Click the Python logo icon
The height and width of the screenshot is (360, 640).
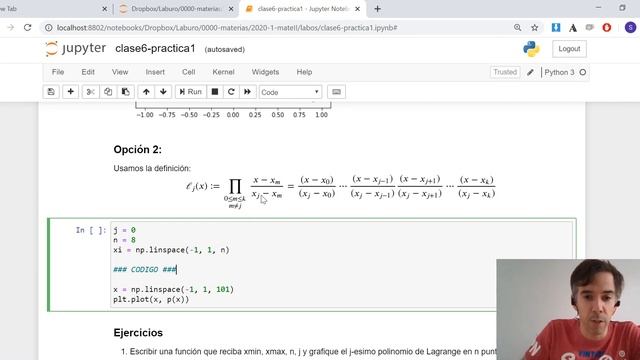[x=531, y=49]
